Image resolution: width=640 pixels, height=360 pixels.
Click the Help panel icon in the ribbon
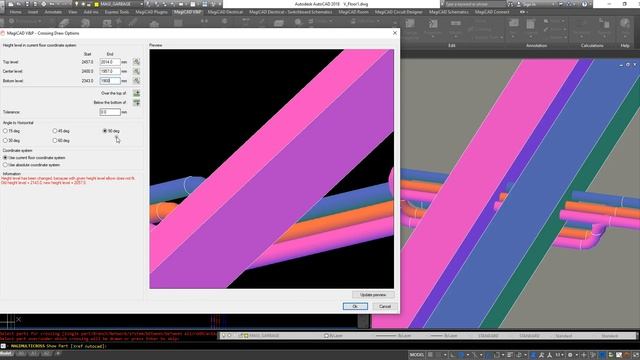[x=624, y=24]
